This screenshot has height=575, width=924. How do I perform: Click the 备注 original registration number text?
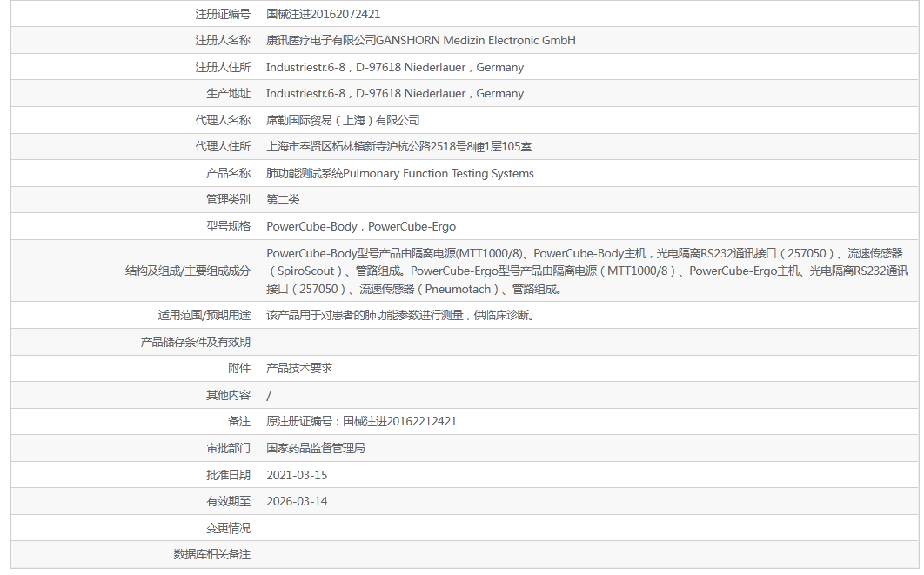[364, 421]
